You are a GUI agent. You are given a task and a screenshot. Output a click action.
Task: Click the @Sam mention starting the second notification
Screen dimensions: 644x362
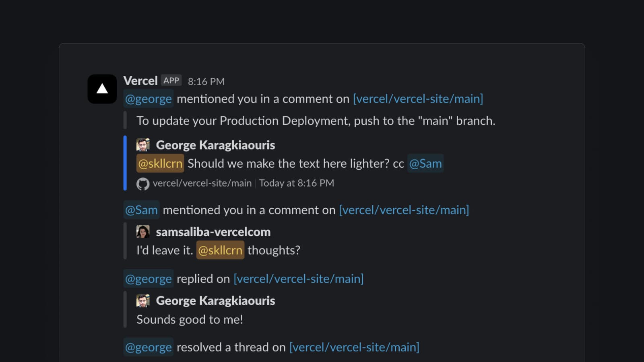(x=141, y=210)
